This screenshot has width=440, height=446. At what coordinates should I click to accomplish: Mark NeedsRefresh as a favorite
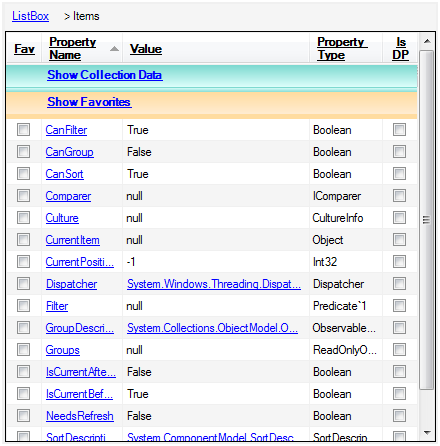(23, 416)
